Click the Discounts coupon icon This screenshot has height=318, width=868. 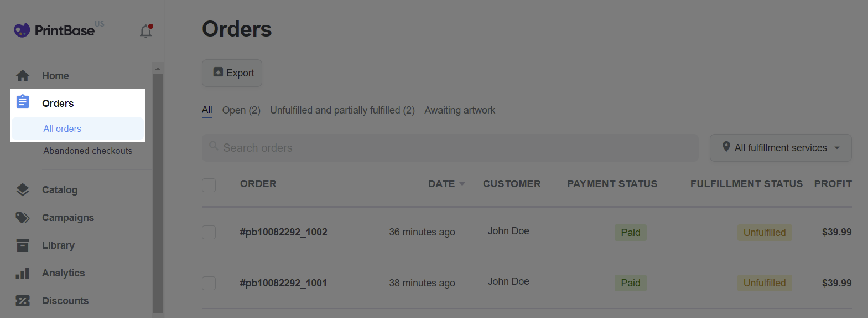coord(23,300)
